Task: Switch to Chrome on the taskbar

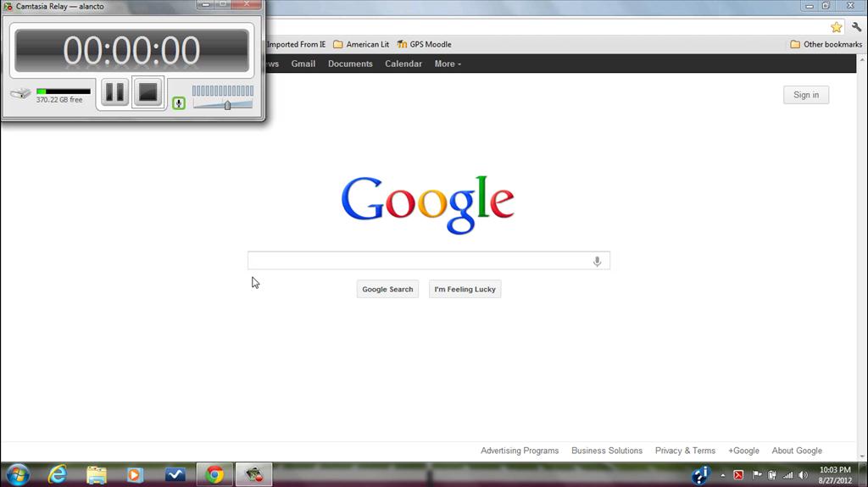Action: pyautogui.click(x=214, y=475)
